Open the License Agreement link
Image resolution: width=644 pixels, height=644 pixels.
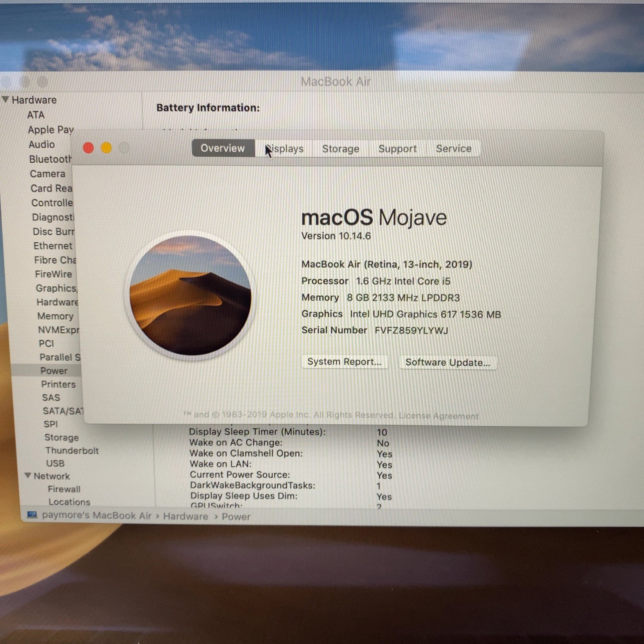[x=438, y=416]
